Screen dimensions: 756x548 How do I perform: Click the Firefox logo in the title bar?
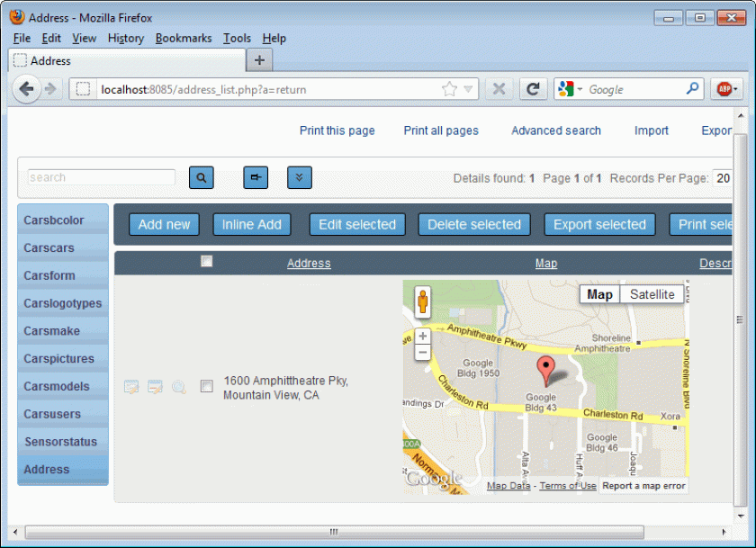(17, 17)
